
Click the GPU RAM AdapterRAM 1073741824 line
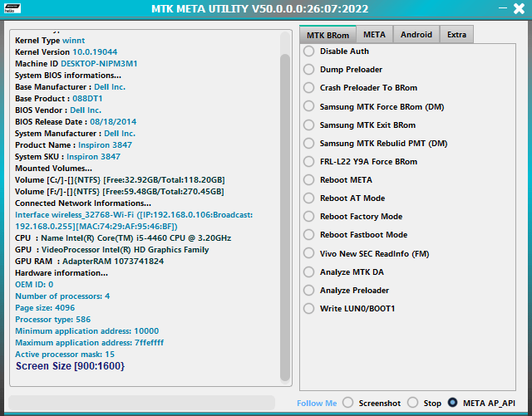click(89, 262)
